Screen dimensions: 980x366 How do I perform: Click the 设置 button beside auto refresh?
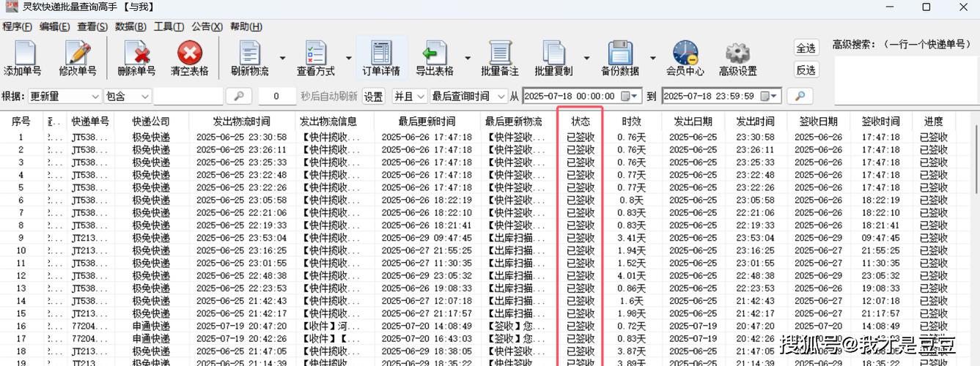point(374,97)
